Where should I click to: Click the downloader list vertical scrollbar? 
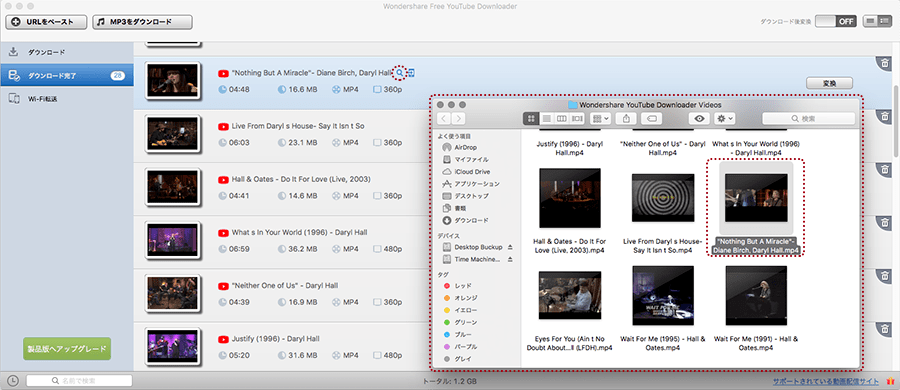click(x=896, y=121)
